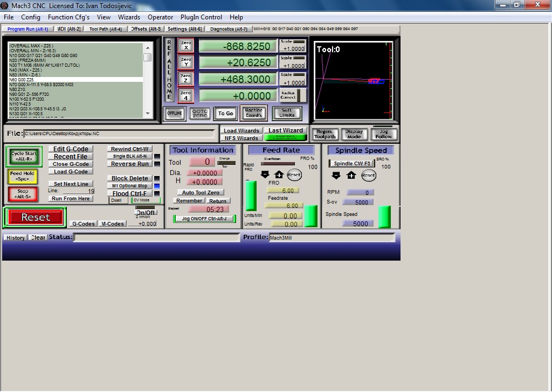Toggle Spindle CW F5
The image size is (552, 392).
pos(351,164)
